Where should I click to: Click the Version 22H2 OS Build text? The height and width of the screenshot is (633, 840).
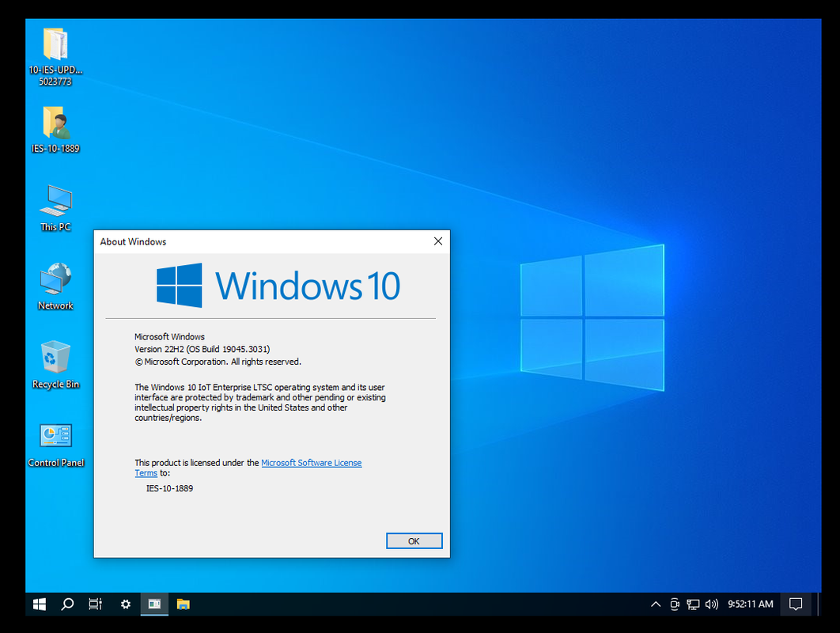click(202, 349)
